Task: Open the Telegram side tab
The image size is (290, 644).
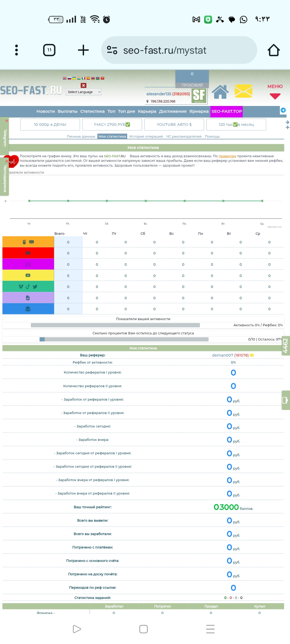Action: point(5,138)
